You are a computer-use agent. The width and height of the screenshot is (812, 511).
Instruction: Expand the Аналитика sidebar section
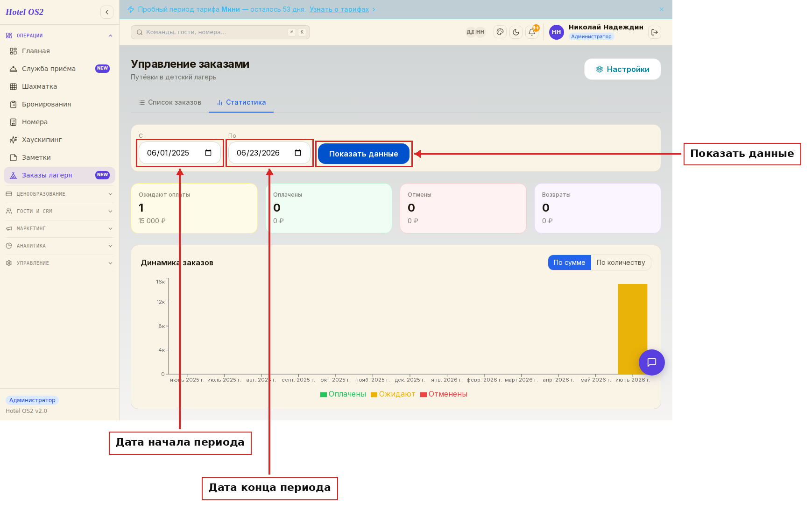click(x=59, y=246)
